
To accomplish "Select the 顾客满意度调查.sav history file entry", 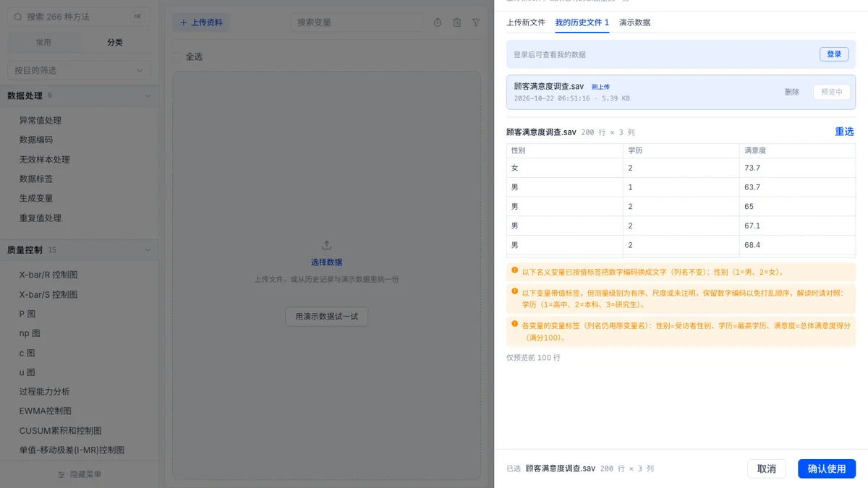I will 681,92.
